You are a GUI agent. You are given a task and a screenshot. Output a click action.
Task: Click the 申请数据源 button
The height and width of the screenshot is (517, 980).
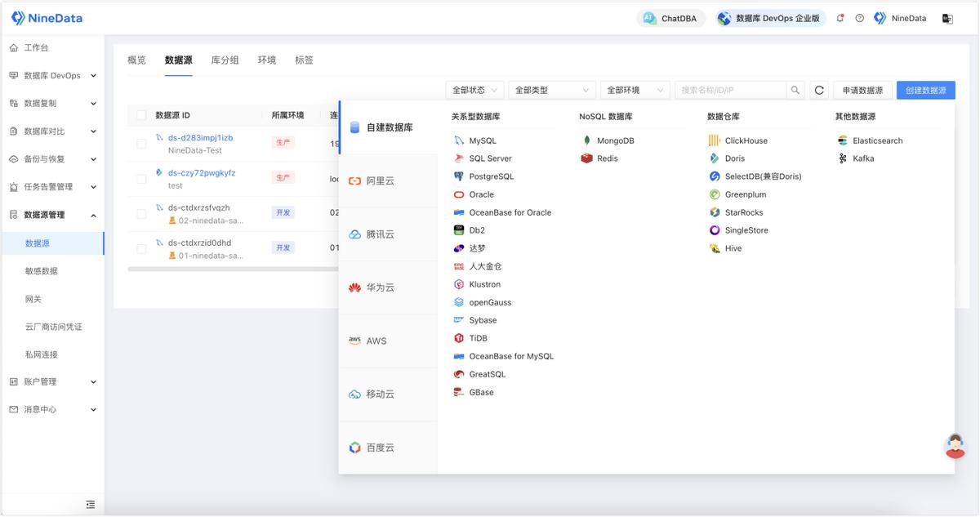(862, 91)
